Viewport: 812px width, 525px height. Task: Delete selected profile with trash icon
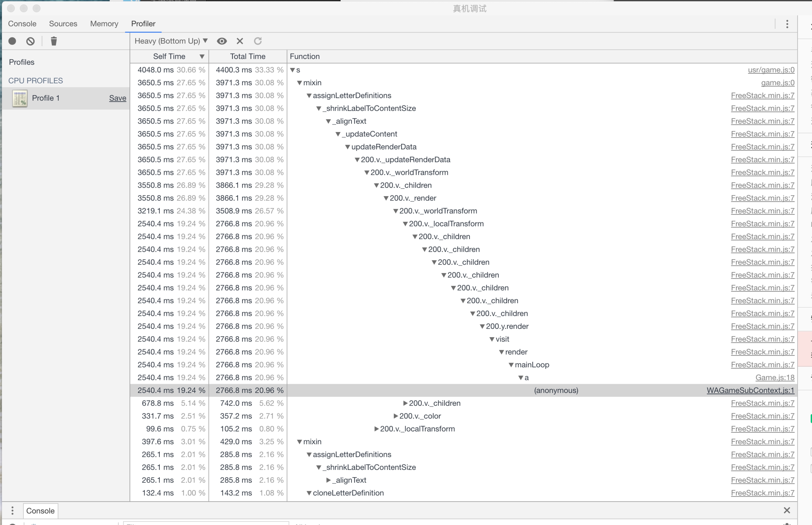click(54, 41)
